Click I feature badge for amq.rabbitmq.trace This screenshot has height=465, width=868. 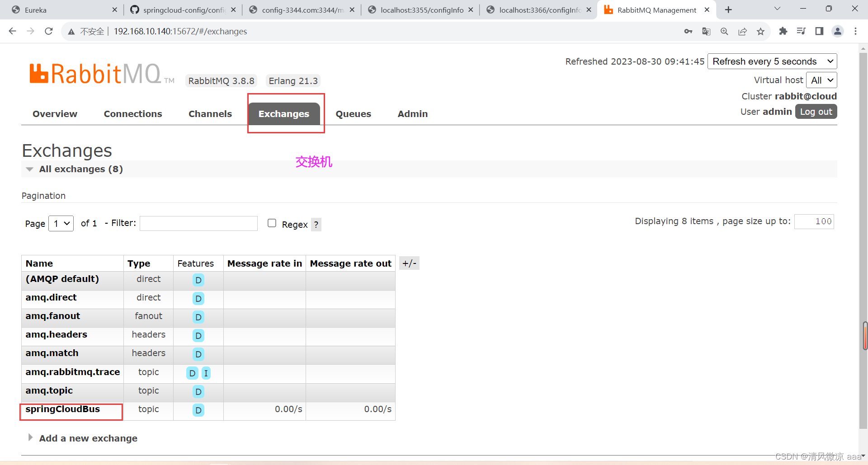(206, 373)
